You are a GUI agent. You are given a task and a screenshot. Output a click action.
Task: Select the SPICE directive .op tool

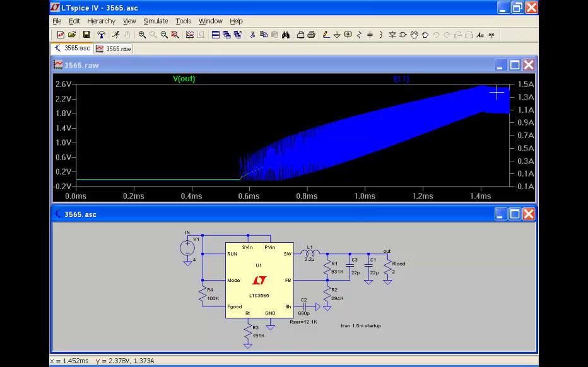[x=491, y=35]
